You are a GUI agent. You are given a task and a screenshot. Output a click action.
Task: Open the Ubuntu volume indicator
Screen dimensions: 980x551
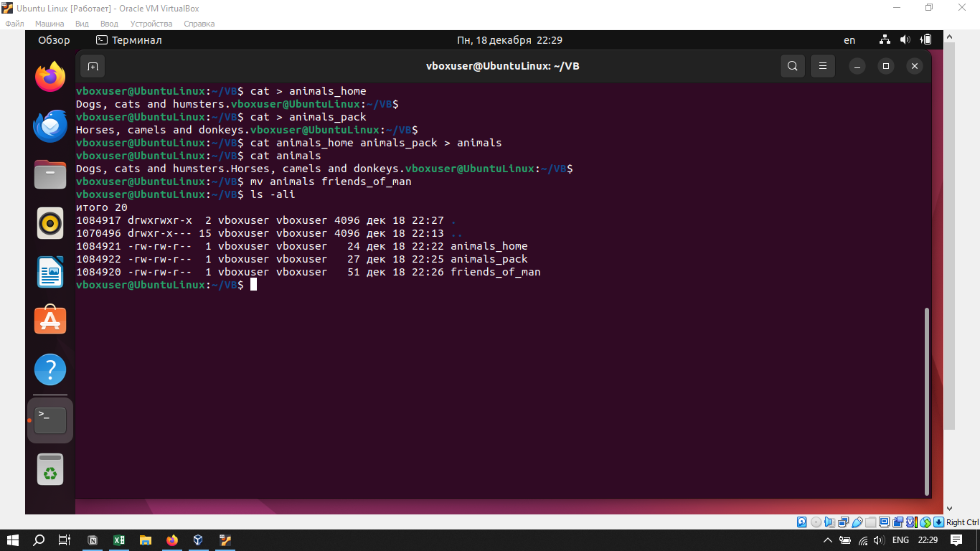coord(905,40)
